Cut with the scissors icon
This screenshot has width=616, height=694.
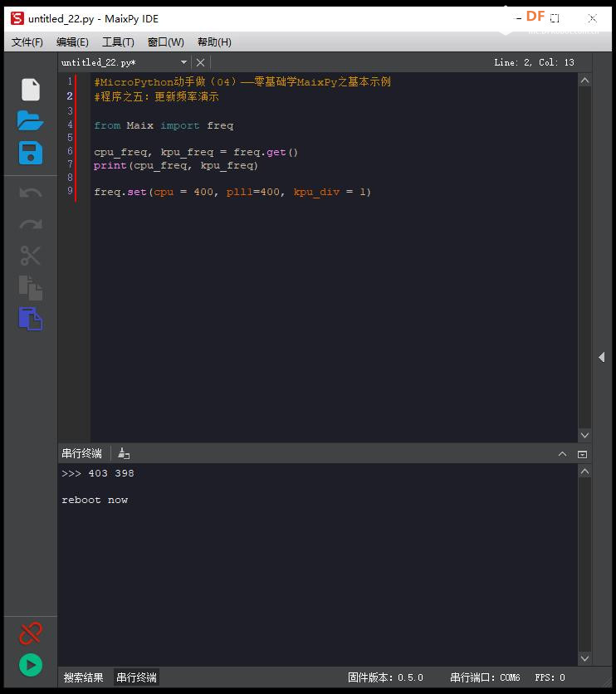[x=31, y=256]
